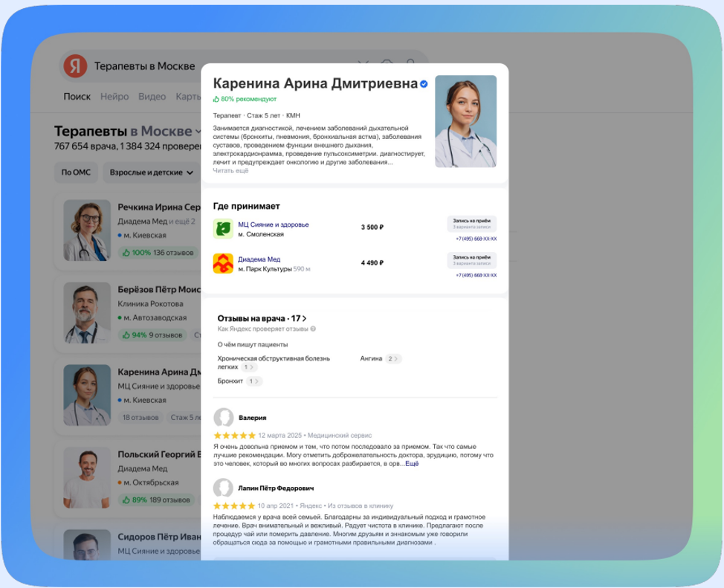Click Терапевт · Стаж 5 лет · КМН line

click(x=256, y=115)
